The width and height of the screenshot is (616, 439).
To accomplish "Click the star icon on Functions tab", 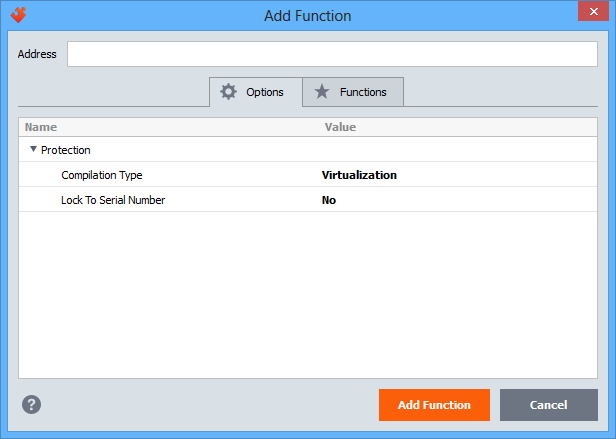I will [321, 92].
